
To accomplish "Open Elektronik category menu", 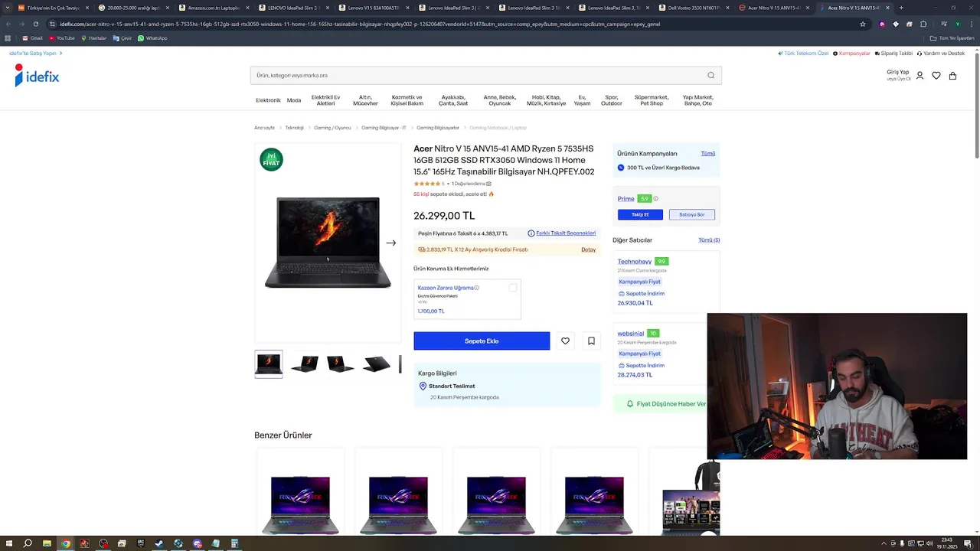I will (268, 100).
